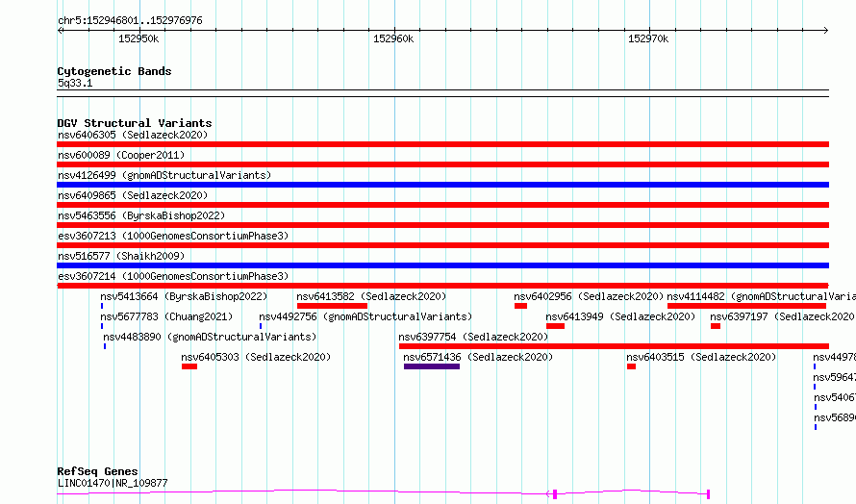
Task: Select the red bar under nsv6402956
Action: coord(520,306)
